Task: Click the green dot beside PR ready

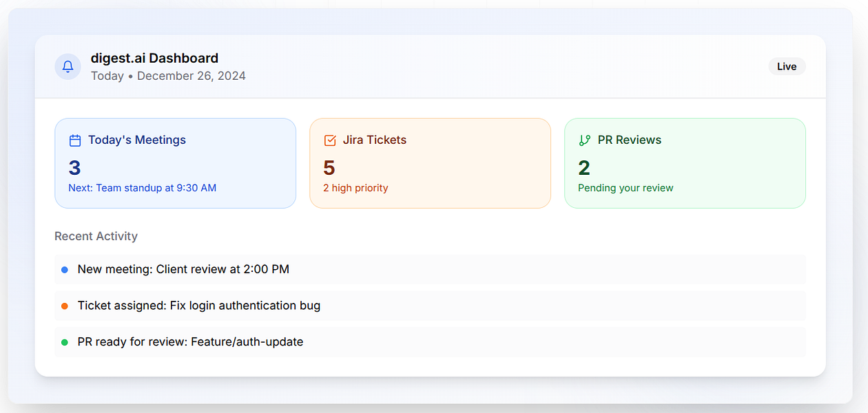Action: [65, 342]
